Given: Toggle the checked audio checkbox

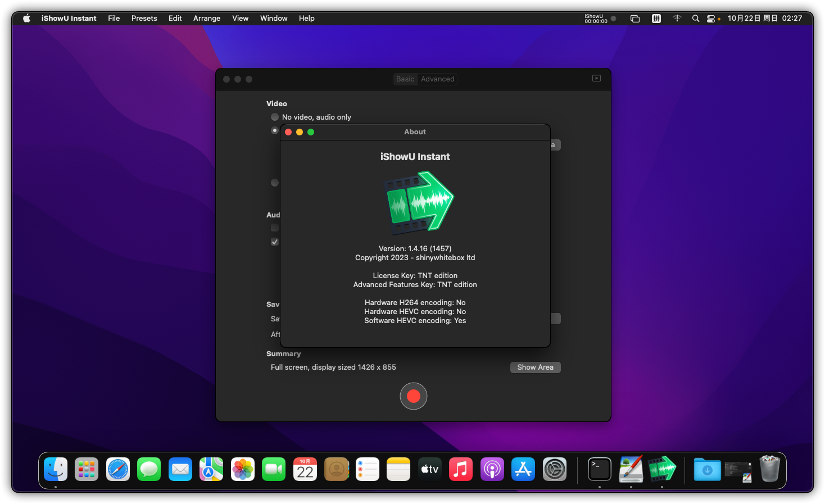Looking at the screenshot, I should coord(275,242).
